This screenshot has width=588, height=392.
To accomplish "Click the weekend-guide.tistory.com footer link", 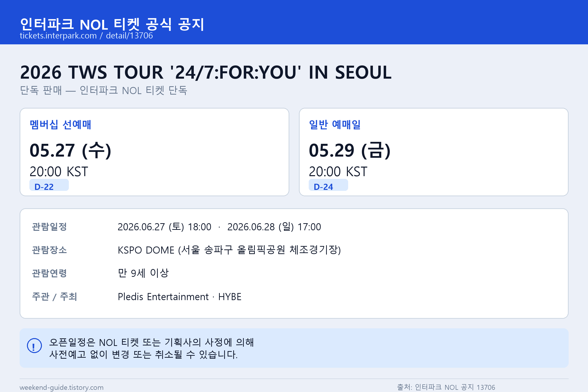I will pos(61,387).
